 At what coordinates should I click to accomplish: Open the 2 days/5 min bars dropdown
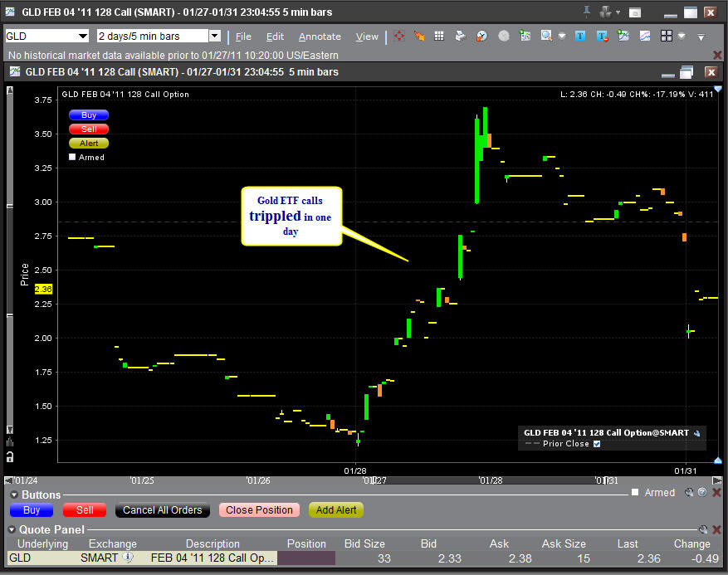(214, 37)
